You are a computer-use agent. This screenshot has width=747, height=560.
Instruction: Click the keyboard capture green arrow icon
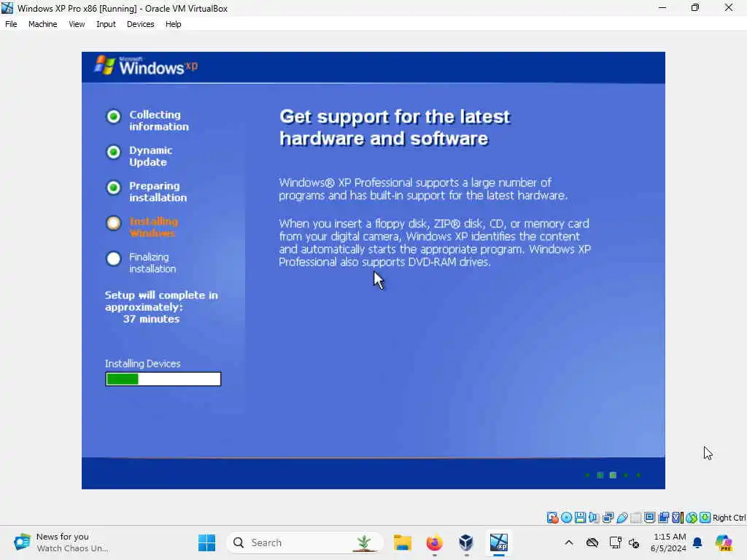coord(705,518)
